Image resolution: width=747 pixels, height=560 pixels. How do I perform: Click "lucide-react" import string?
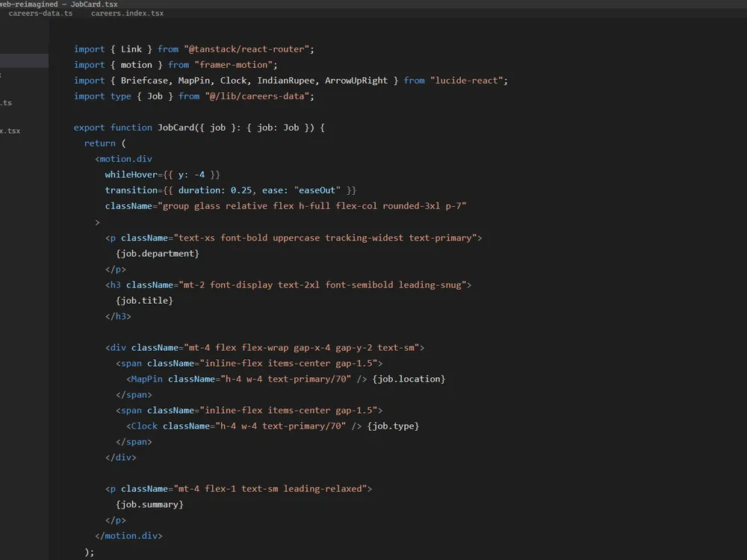coord(466,81)
